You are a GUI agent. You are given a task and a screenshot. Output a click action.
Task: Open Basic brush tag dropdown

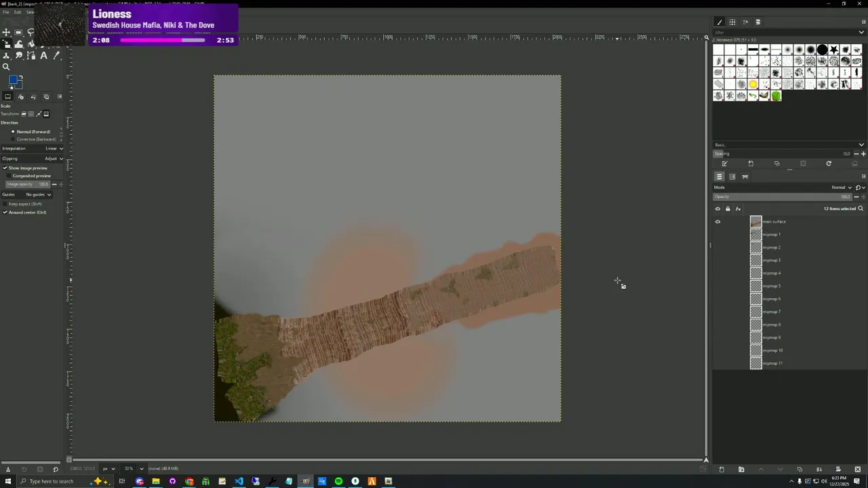pos(862,144)
